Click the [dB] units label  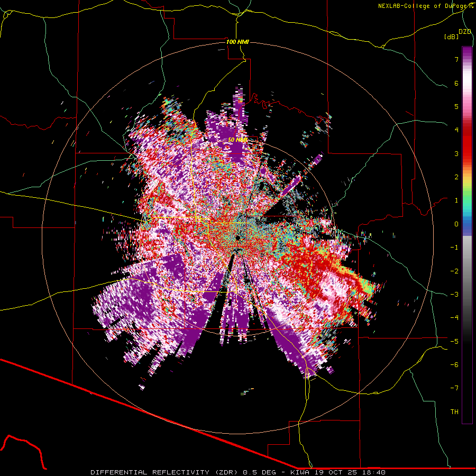pyautogui.click(x=452, y=37)
